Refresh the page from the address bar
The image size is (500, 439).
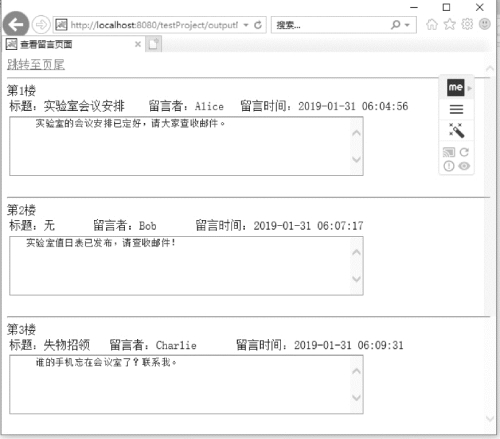coord(258,25)
